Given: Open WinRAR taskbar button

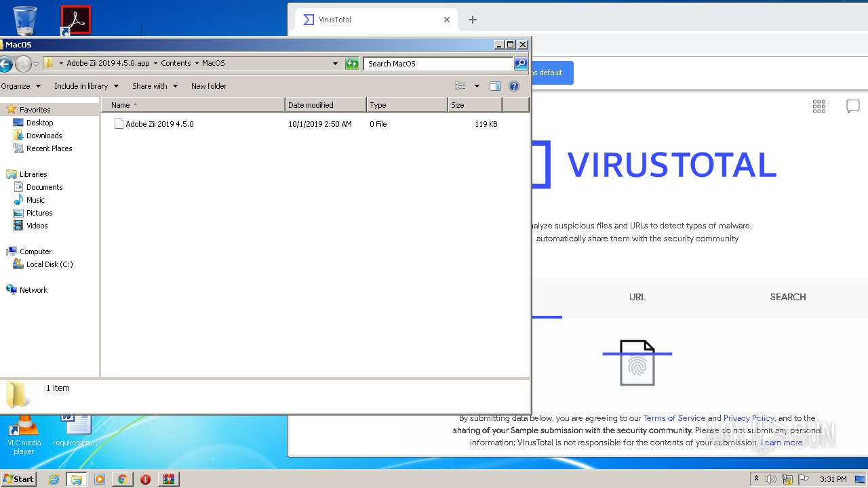Looking at the screenshot, I should pos(168,479).
